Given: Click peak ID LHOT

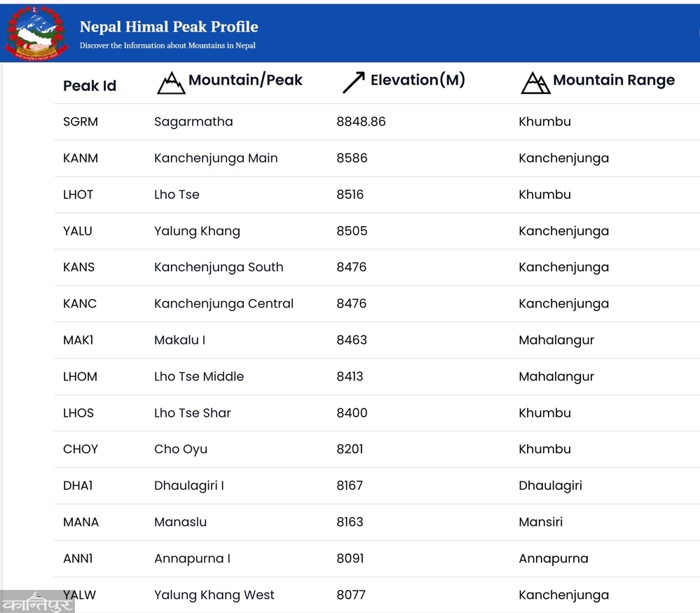Looking at the screenshot, I should (78, 195).
